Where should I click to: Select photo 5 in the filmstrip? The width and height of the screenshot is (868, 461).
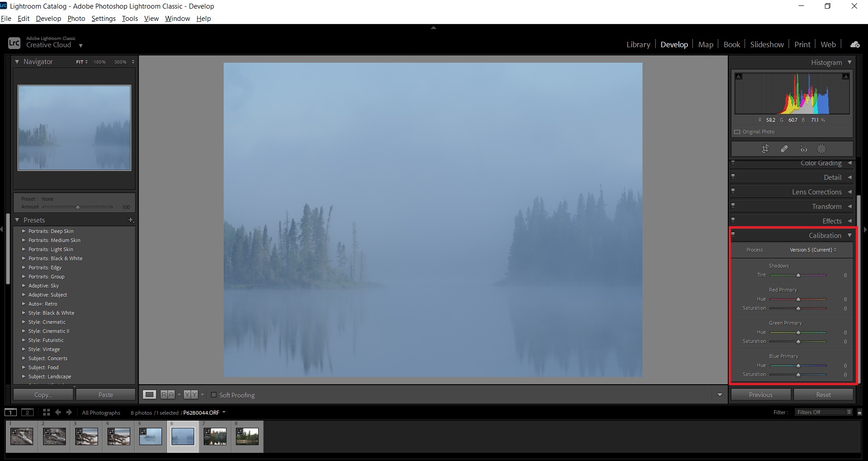click(150, 436)
